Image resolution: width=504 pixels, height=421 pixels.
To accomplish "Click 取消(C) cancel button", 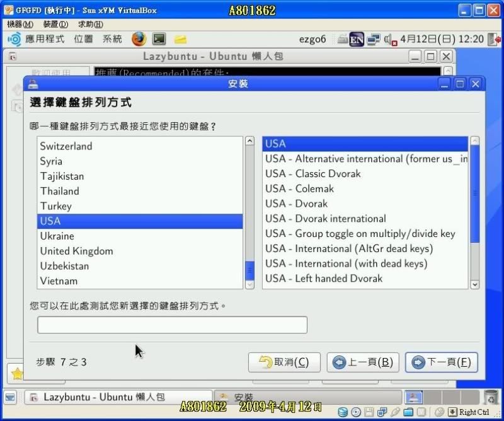I will [x=285, y=362].
